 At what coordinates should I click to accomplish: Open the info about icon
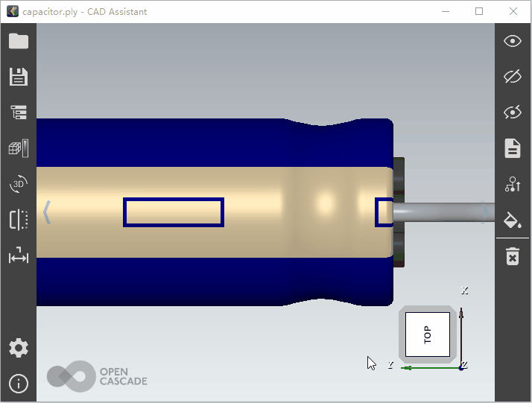coord(19,384)
